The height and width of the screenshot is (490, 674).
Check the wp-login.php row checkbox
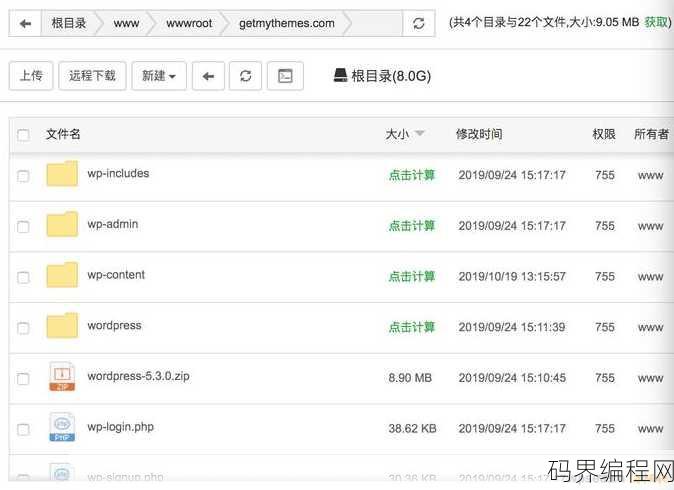23,430
